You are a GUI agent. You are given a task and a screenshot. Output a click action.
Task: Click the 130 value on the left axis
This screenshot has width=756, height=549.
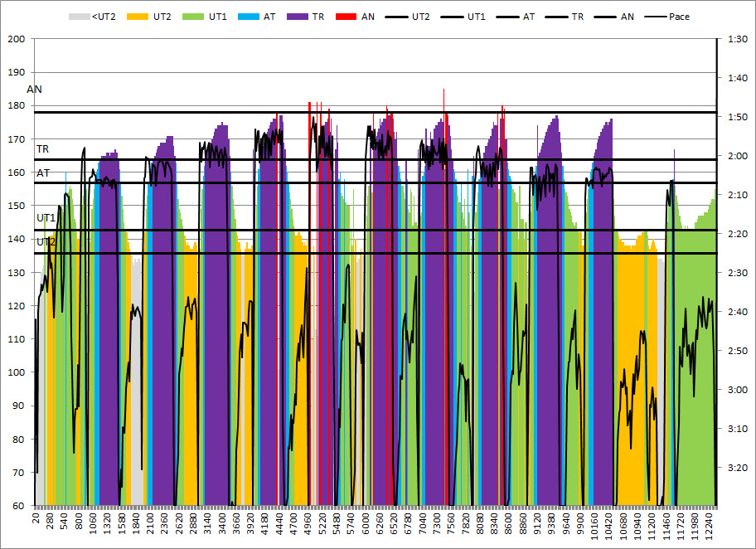pyautogui.click(x=16, y=272)
